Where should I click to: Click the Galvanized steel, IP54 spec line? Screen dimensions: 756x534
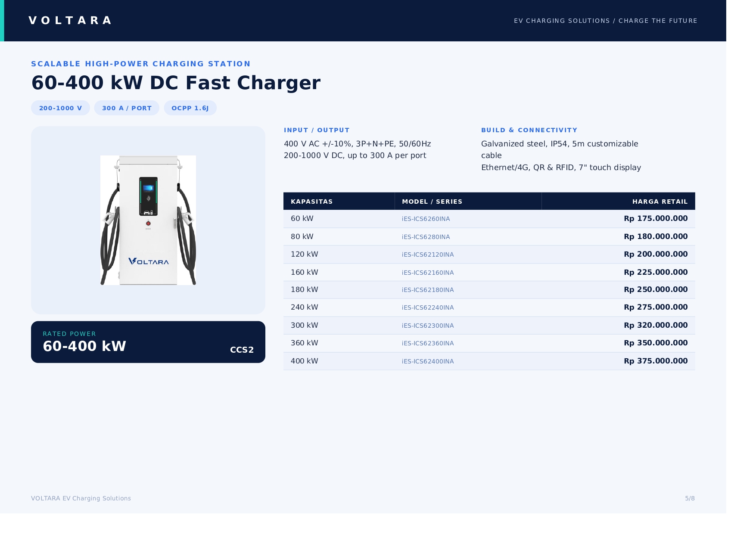tap(560, 149)
